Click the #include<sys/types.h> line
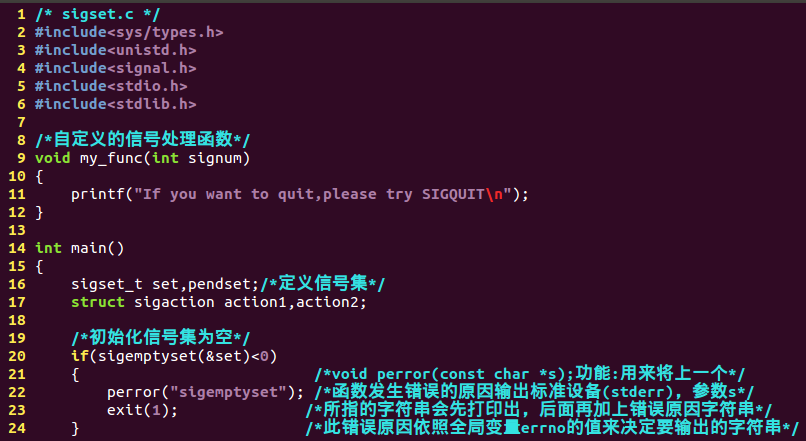Screen dimensions: 806x441 point(129,32)
